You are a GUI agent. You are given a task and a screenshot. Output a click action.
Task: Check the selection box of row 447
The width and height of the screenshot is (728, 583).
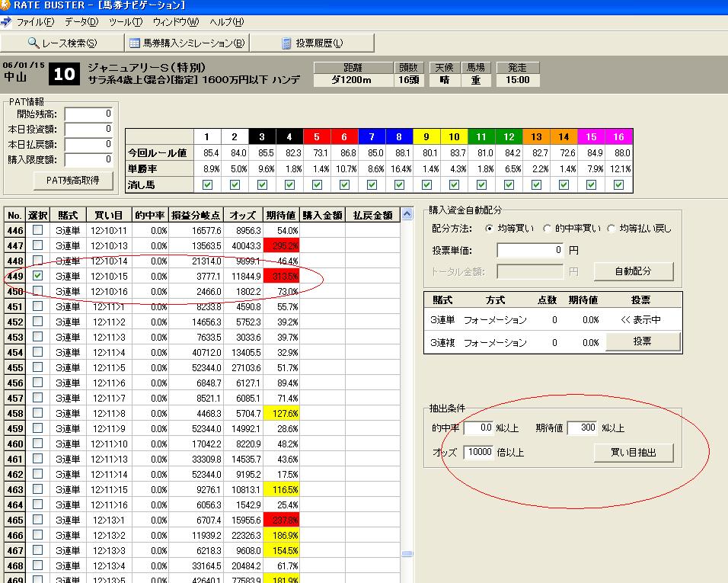tap(37, 245)
